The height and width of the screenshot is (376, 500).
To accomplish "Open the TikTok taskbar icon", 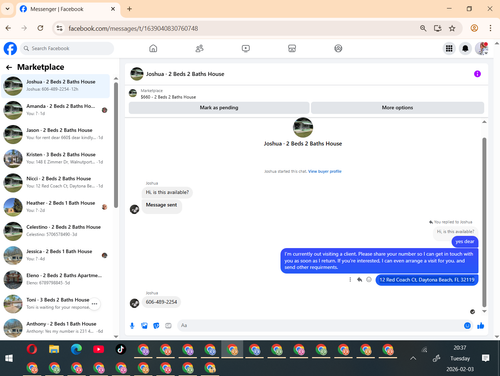I will point(121,349).
